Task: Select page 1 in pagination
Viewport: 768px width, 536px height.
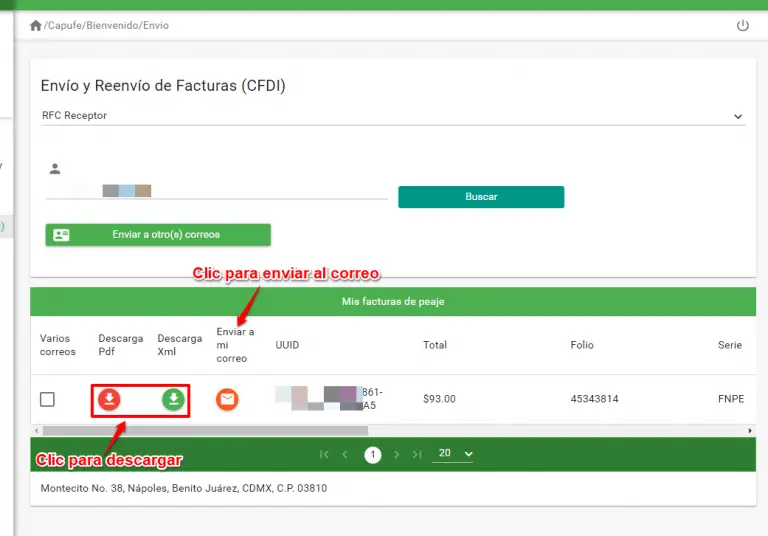Action: pyautogui.click(x=372, y=455)
